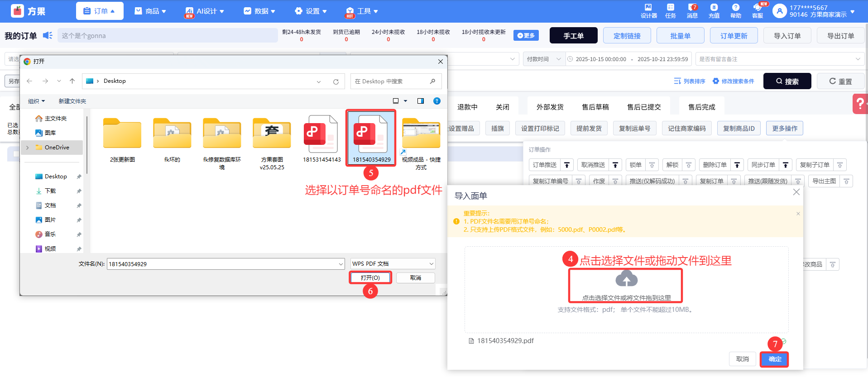The width and height of the screenshot is (868, 387).
Task: Toggle the pin beside 取消推送
Action: tap(615, 165)
